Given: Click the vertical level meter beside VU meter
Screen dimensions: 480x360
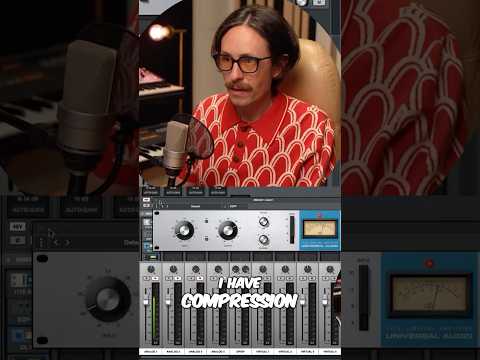Looking at the screenshot, I should point(292,230).
